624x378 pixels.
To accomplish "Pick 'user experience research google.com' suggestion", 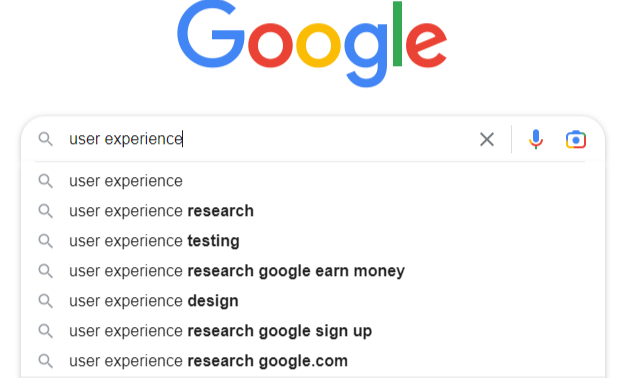I will click(x=313, y=361).
